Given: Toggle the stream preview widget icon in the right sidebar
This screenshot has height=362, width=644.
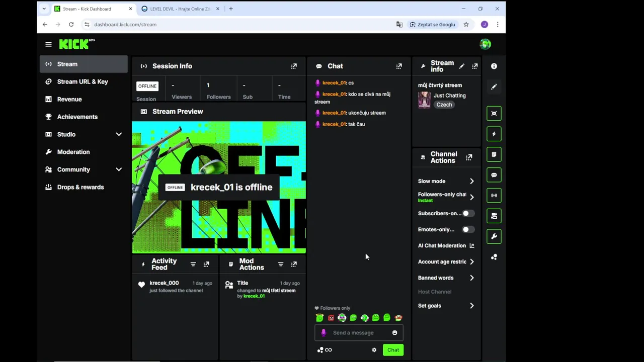Looking at the screenshot, I should pyautogui.click(x=494, y=114).
